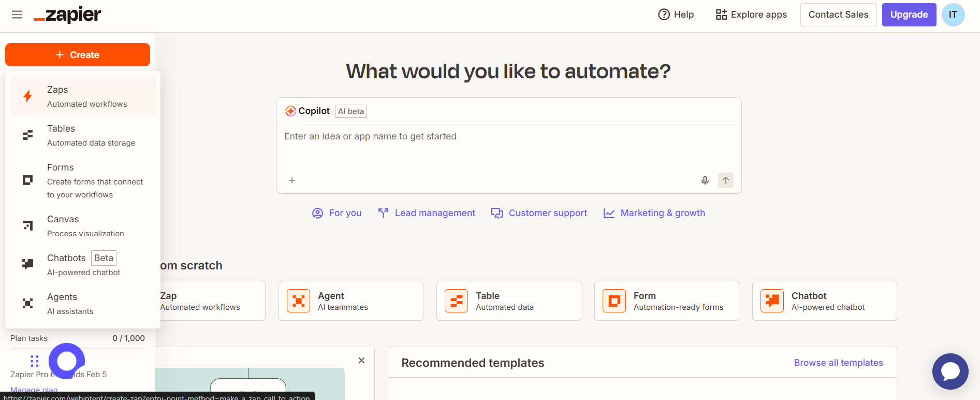This screenshot has height=400, width=980.
Task: Click the Canvas icon in menu
Action: [28, 225]
